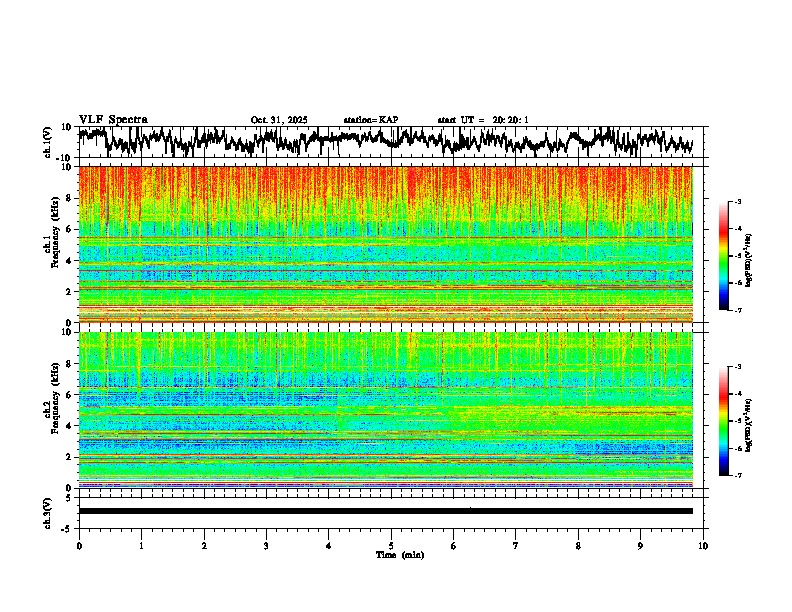Click the "-7" label on ch.1 color bar
The width and height of the screenshot is (792, 612).
pos(737,310)
